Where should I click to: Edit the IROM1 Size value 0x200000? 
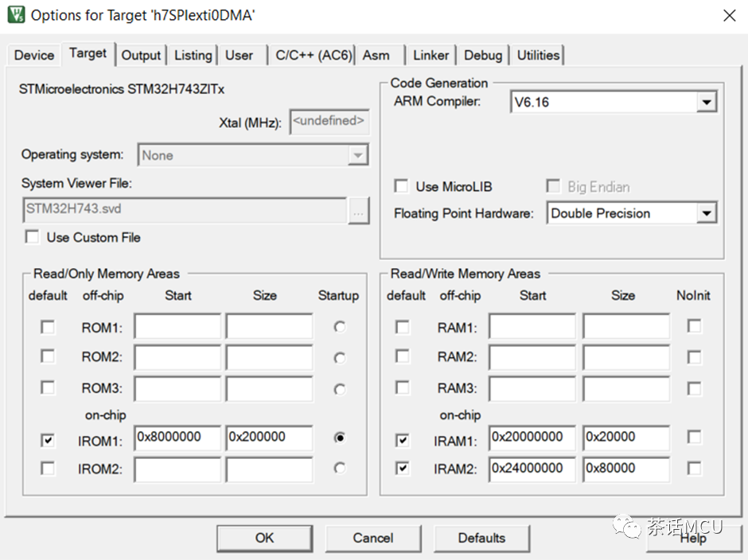[x=269, y=437]
